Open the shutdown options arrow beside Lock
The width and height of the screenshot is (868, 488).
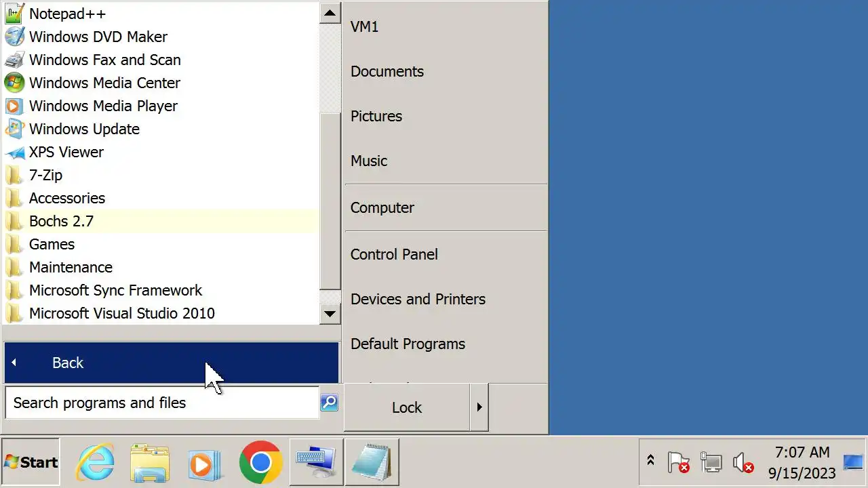coord(479,407)
